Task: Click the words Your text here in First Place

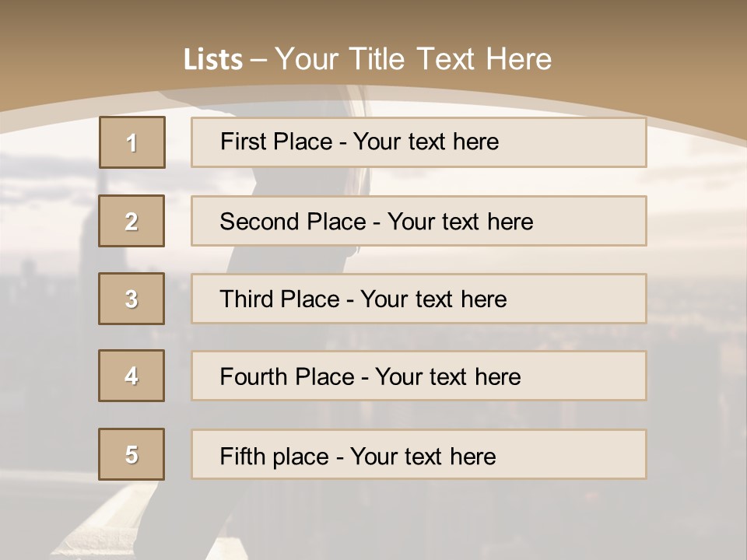Action: (426, 142)
